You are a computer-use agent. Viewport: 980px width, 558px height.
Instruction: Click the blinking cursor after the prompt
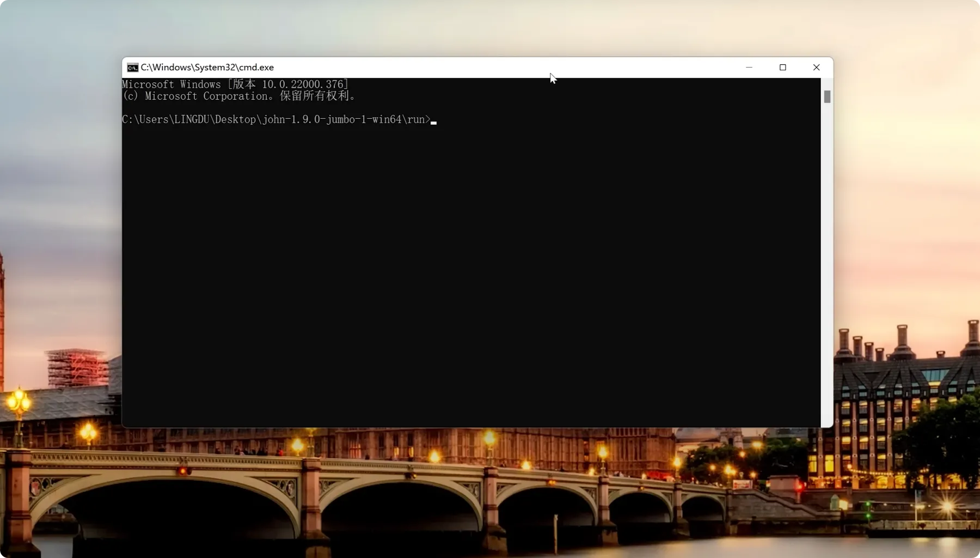[x=434, y=123]
